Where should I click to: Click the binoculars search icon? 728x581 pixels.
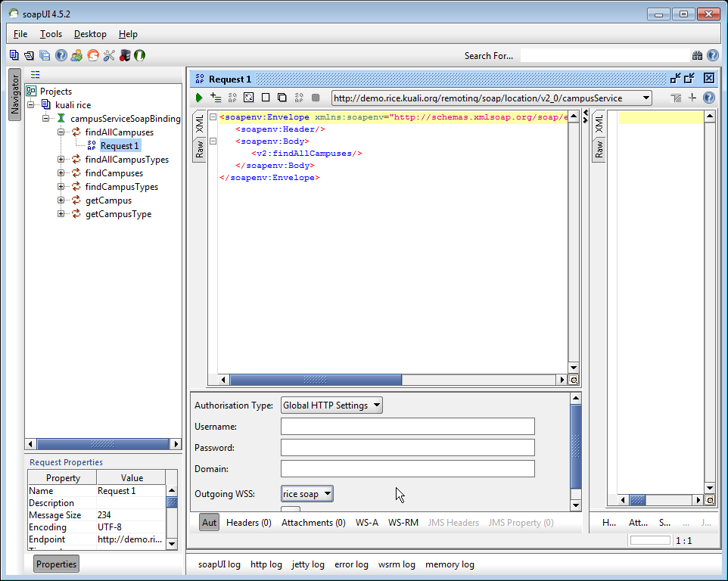697,55
